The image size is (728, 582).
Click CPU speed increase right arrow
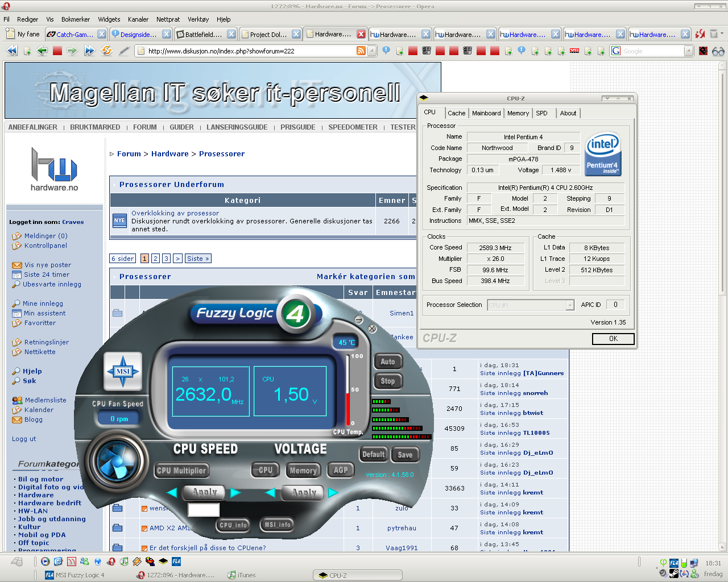[x=235, y=492]
